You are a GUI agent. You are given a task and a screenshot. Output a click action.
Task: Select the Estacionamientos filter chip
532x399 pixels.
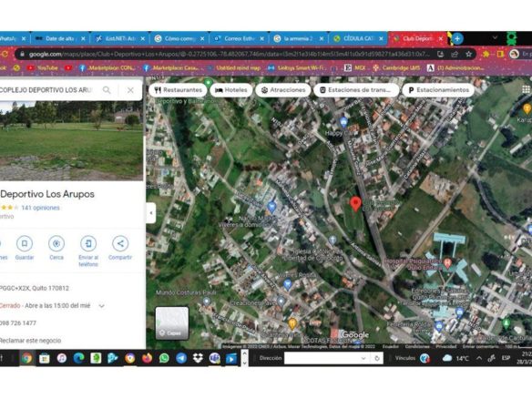438,90
